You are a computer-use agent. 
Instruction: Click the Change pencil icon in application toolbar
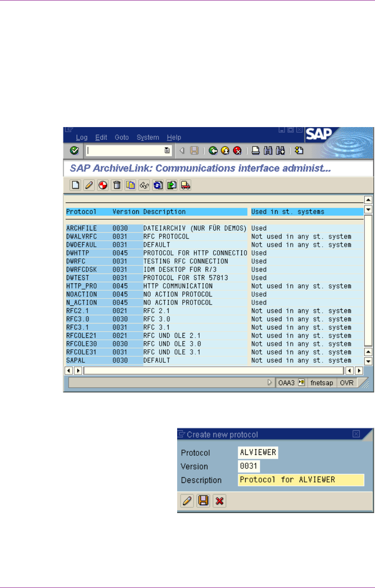89,185
